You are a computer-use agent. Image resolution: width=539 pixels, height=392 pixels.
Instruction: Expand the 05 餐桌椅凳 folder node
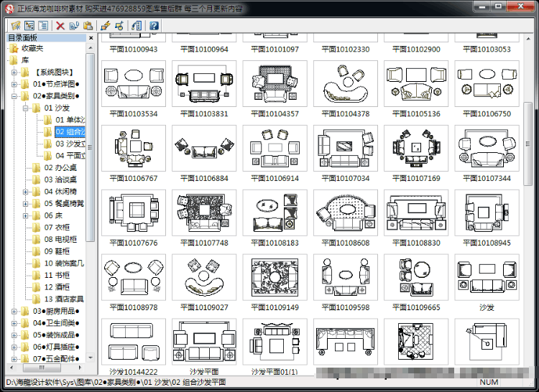pos(25,204)
